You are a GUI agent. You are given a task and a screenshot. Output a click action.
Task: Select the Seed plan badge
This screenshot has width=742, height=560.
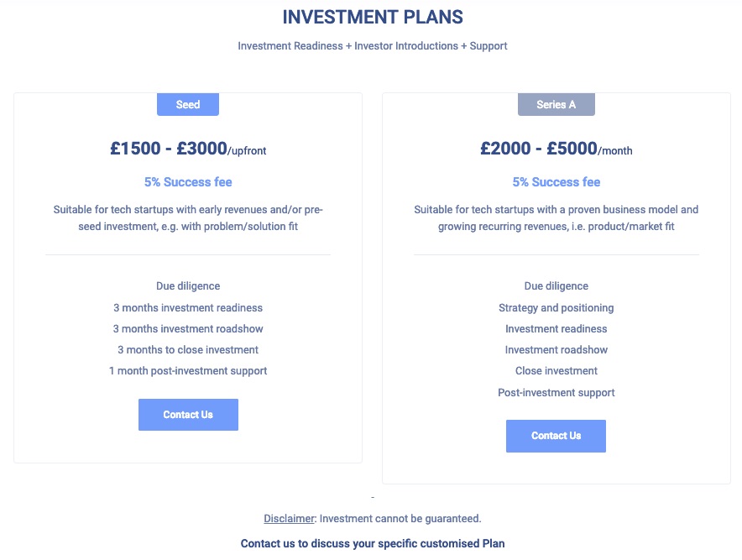tap(188, 104)
